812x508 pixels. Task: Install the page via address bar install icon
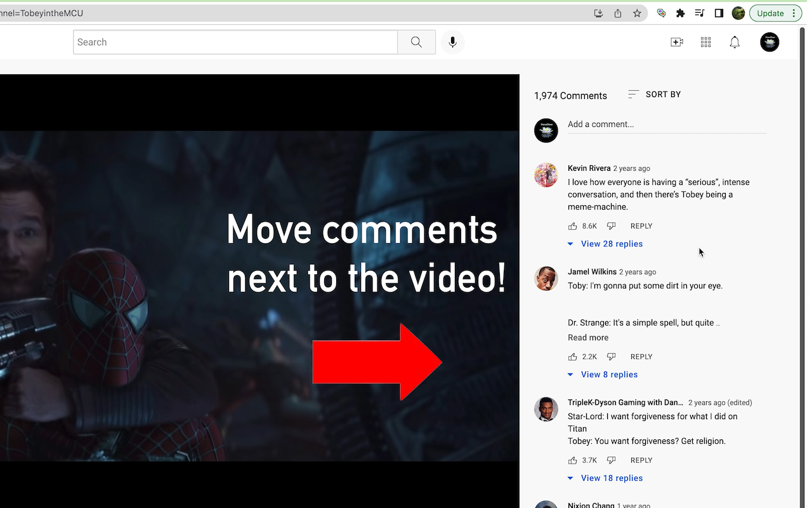point(598,13)
